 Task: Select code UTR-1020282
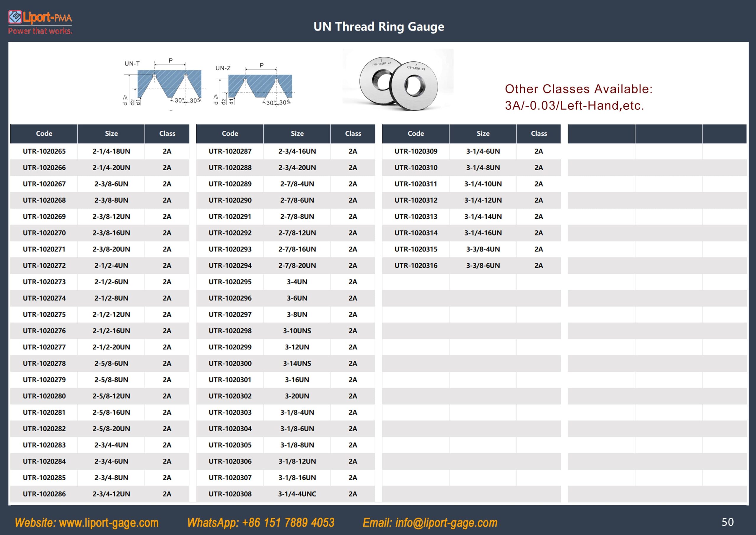pyautogui.click(x=44, y=429)
